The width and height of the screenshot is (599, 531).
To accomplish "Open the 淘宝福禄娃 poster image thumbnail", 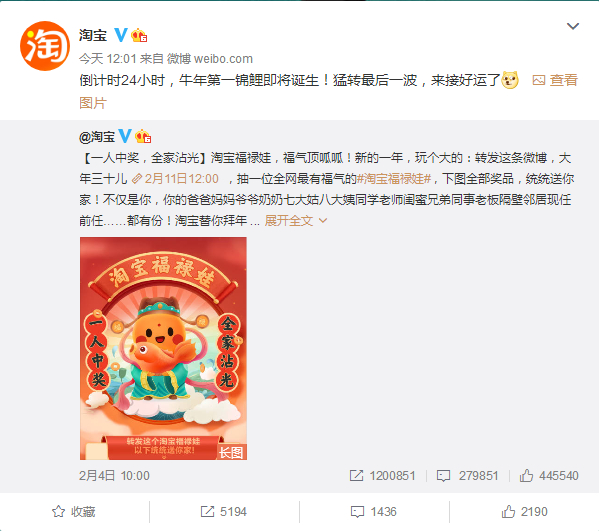I will (163, 348).
